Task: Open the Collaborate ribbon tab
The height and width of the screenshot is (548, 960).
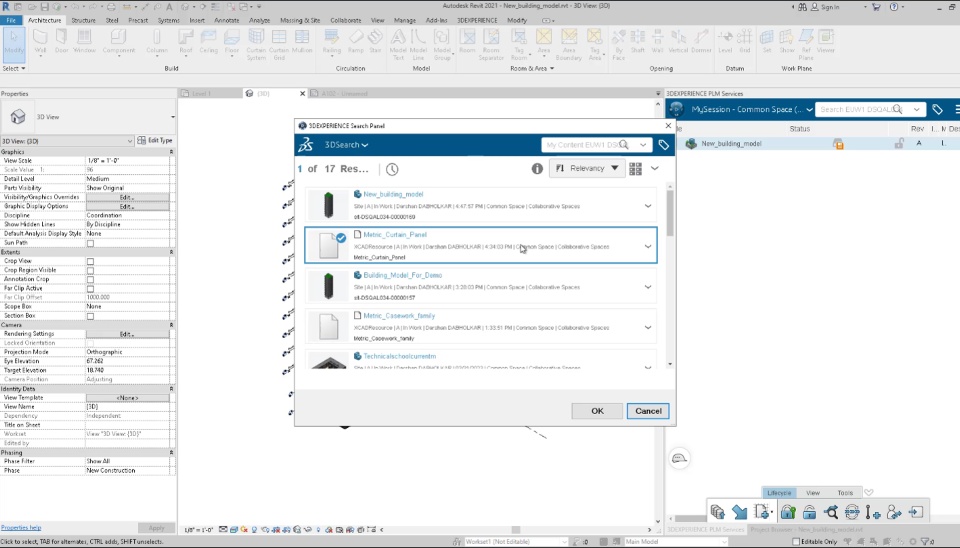Action: click(x=345, y=20)
